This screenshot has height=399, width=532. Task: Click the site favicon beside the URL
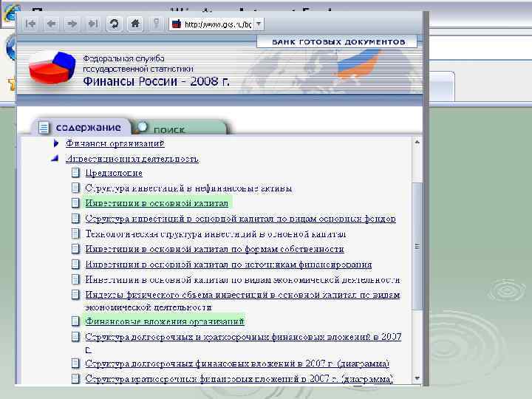point(177,24)
